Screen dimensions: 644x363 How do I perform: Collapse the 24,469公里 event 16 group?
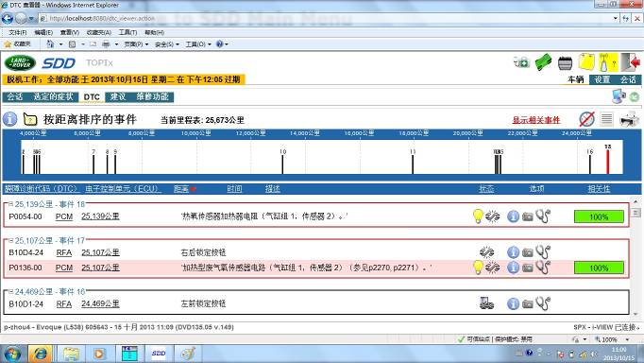pyautogui.click(x=11, y=291)
